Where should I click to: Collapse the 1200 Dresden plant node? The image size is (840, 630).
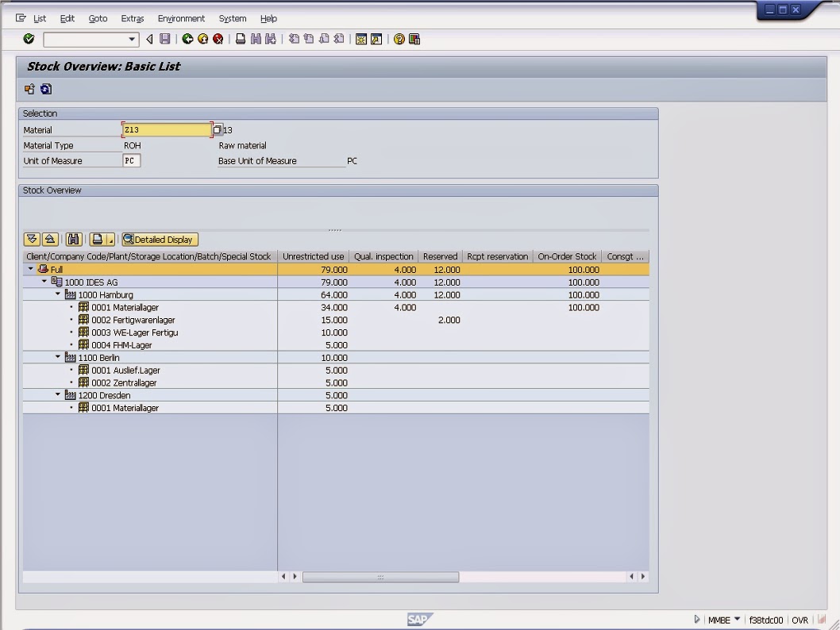click(58, 395)
